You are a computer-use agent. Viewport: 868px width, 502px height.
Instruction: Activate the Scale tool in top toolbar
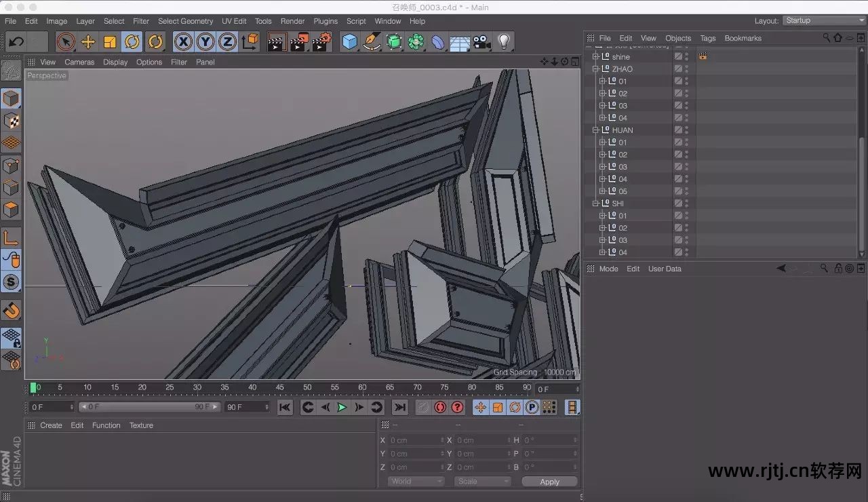point(110,42)
